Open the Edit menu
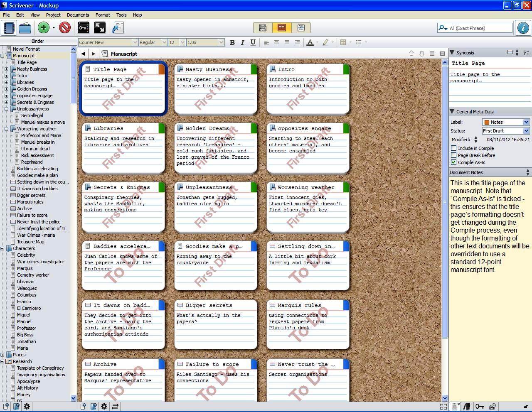The width and height of the screenshot is (532, 412). pyautogui.click(x=20, y=15)
